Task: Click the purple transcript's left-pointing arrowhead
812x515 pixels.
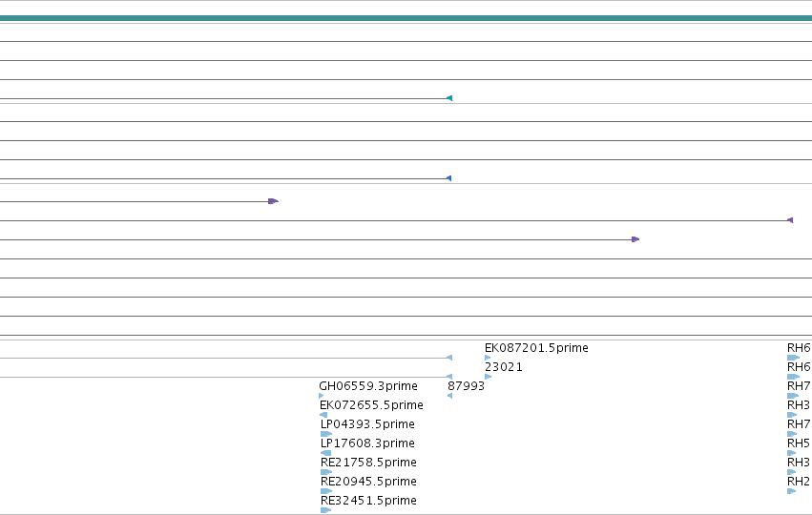Action: 790,220
